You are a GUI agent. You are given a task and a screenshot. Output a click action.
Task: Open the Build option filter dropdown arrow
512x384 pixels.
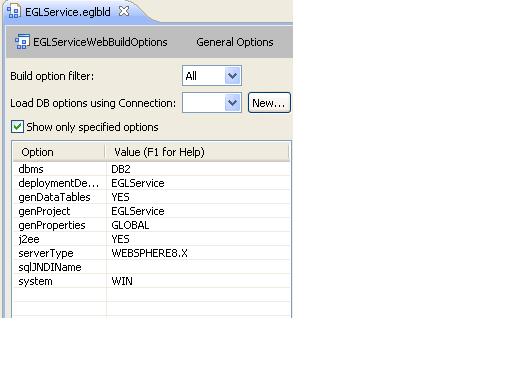click(232, 76)
